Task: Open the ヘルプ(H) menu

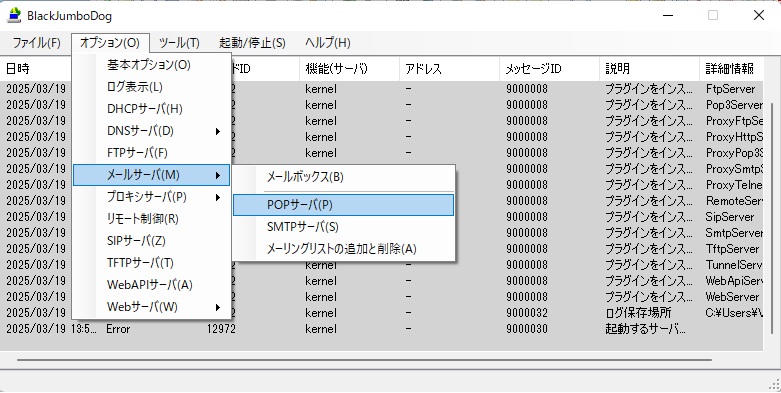Action: [327, 43]
